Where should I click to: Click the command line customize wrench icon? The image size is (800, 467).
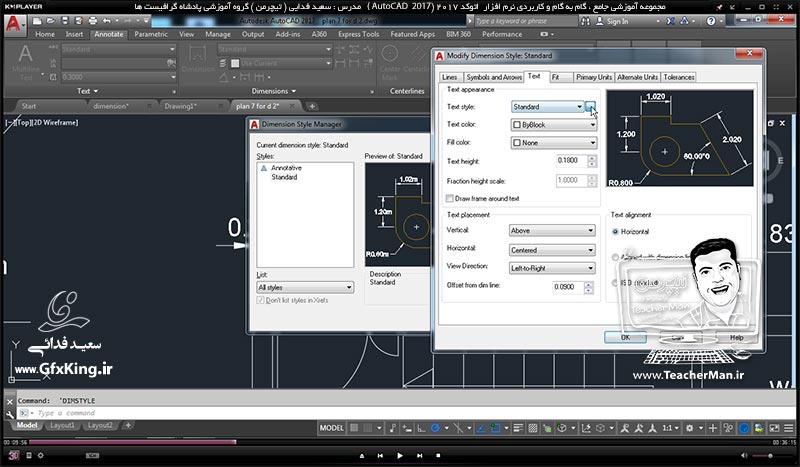(10, 414)
